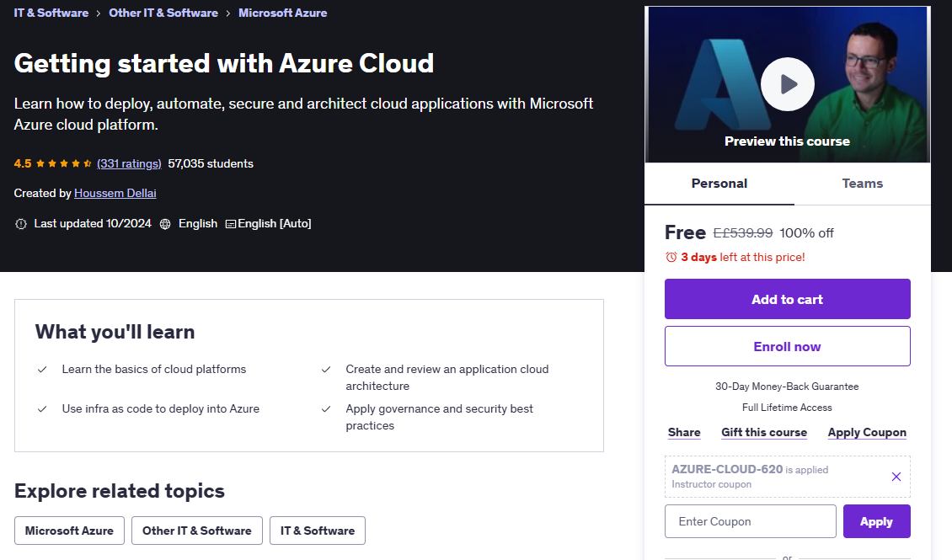The width and height of the screenshot is (952, 560).
Task: Switch to the Personal tab
Action: pyautogui.click(x=719, y=184)
